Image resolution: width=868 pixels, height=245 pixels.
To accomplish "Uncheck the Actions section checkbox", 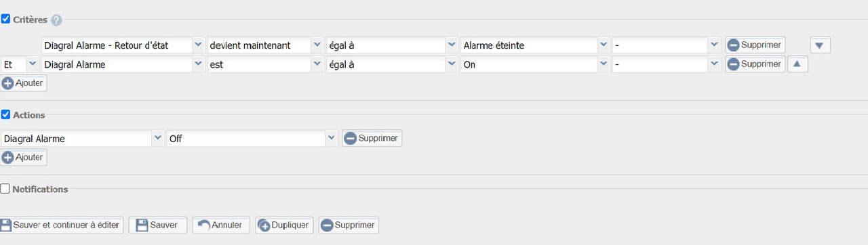I will (5, 114).
